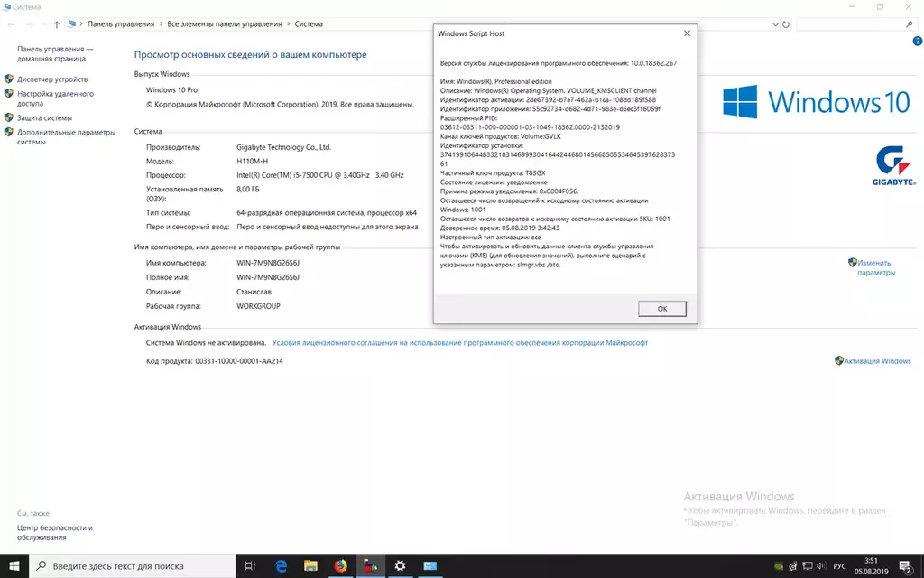The image size is (924, 578).
Task: Open File Explorer from the taskbar
Action: (310, 566)
